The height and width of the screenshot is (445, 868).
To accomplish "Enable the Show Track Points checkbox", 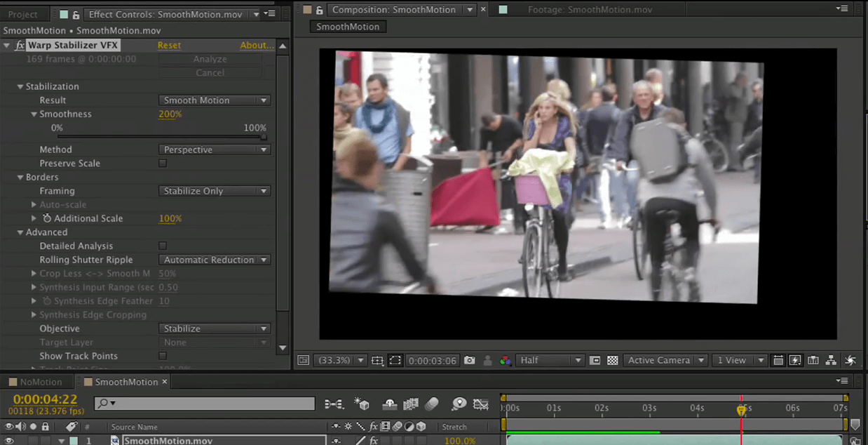I will [x=163, y=357].
